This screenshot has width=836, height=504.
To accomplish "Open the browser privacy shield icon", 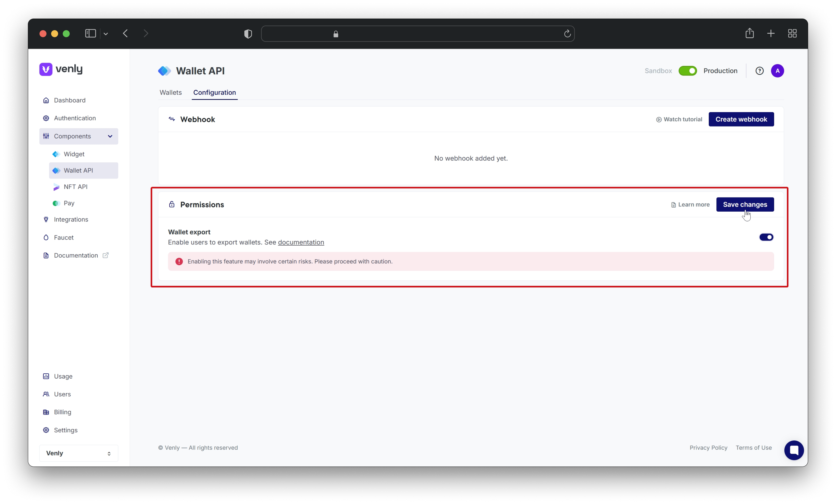I will pos(248,34).
